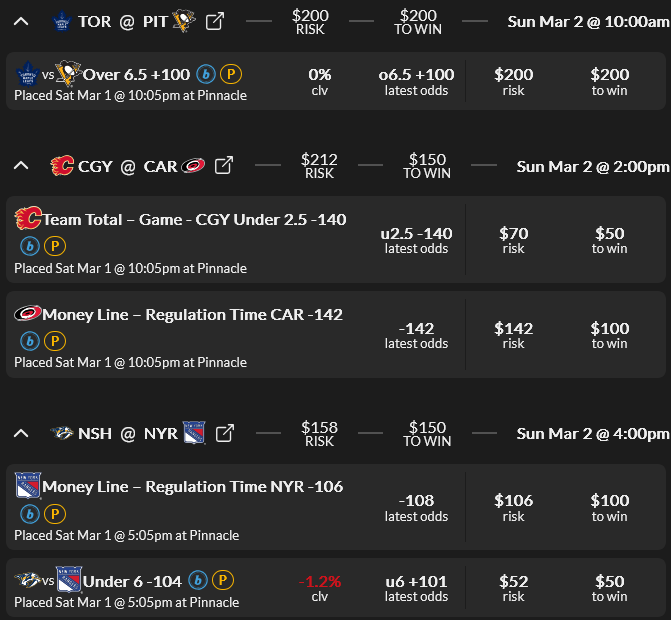Click the o6.5 +100 latest odds value
The height and width of the screenshot is (620, 671).
[x=416, y=75]
